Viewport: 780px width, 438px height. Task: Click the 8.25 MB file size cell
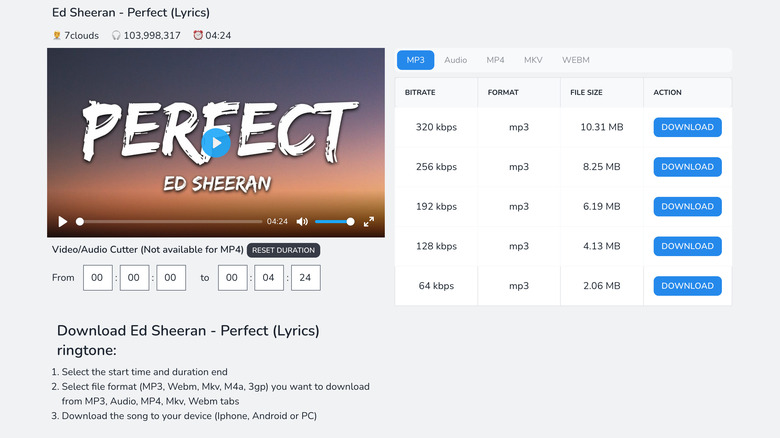coord(601,167)
